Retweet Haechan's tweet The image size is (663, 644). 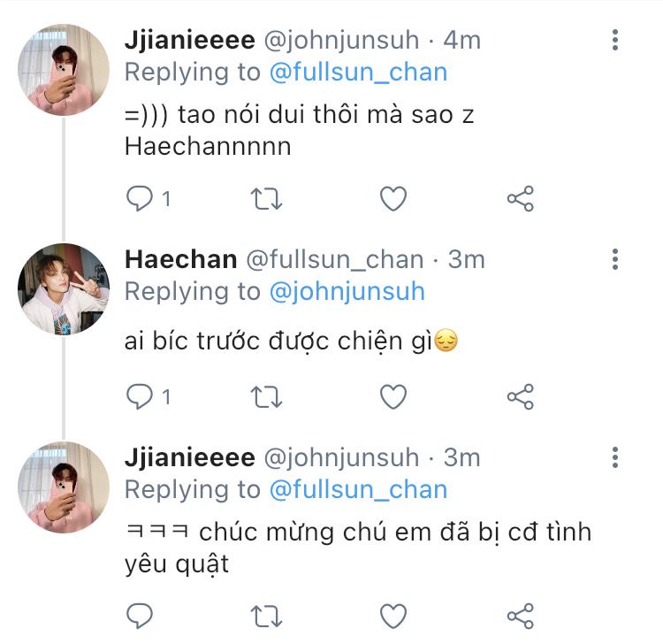266,395
